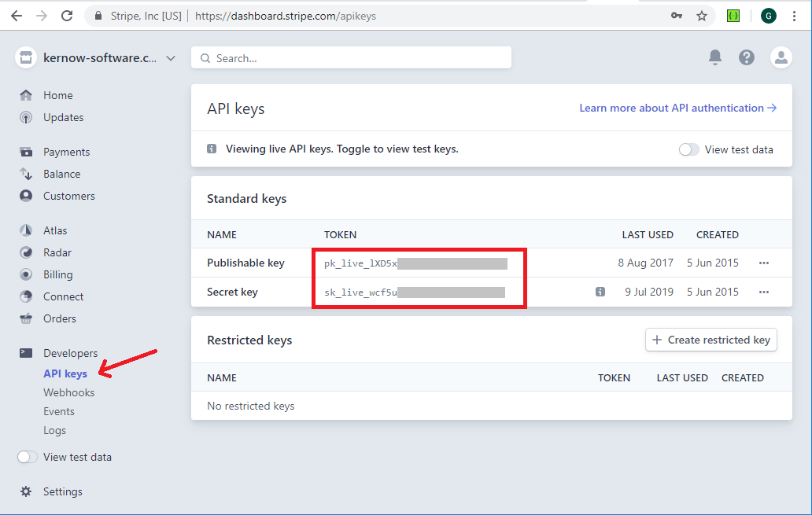Open Atlas in the sidebar
Screen dimensions: 812x515
click(55, 230)
